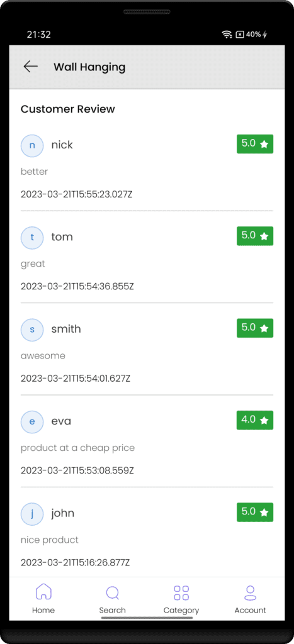This screenshot has height=644, width=294.
Task: Click the username smith
Action: [x=66, y=329]
